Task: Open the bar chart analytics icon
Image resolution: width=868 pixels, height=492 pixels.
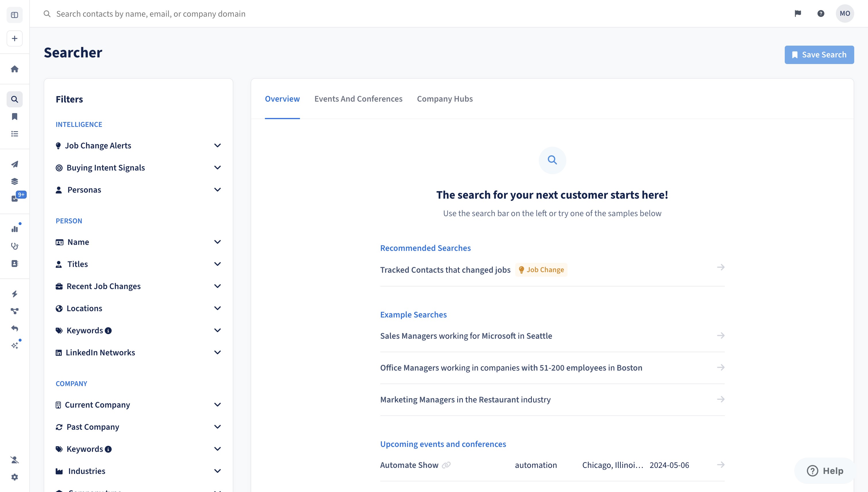Action: tap(15, 229)
